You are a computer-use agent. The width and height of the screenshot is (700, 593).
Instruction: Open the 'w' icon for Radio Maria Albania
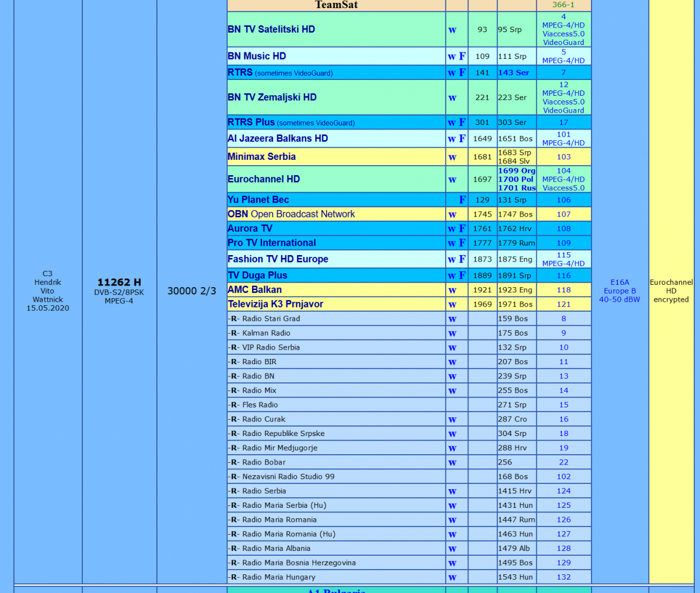click(452, 549)
